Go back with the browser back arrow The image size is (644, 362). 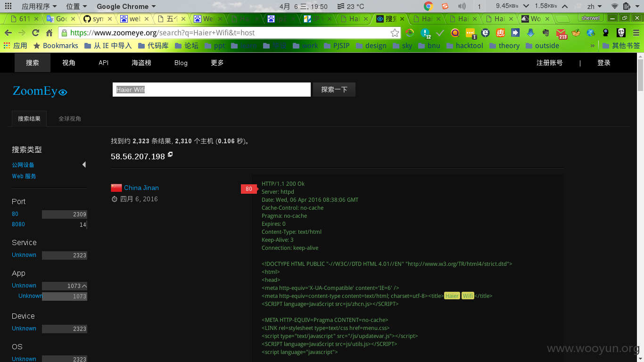tap(8, 33)
